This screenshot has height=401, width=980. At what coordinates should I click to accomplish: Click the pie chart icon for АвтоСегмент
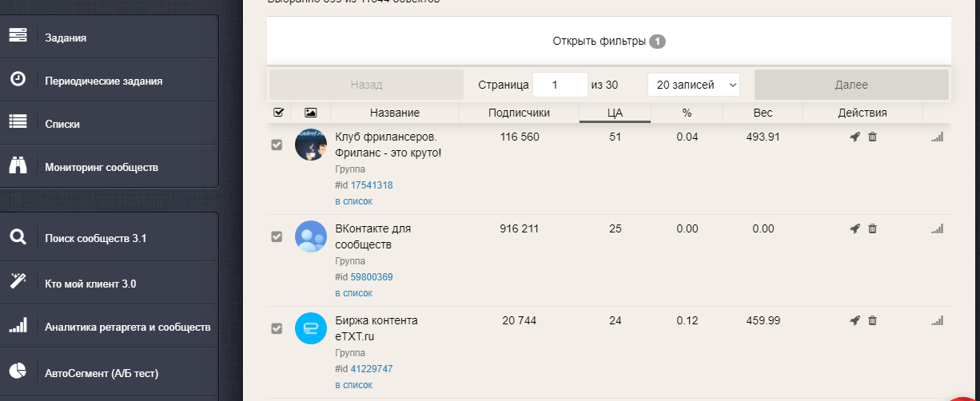18,371
